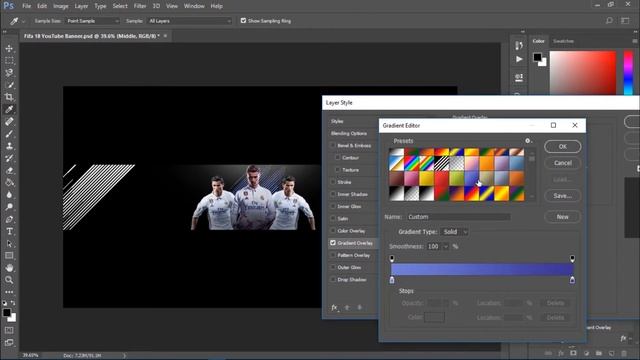Select the Brush tool

pos(9,134)
